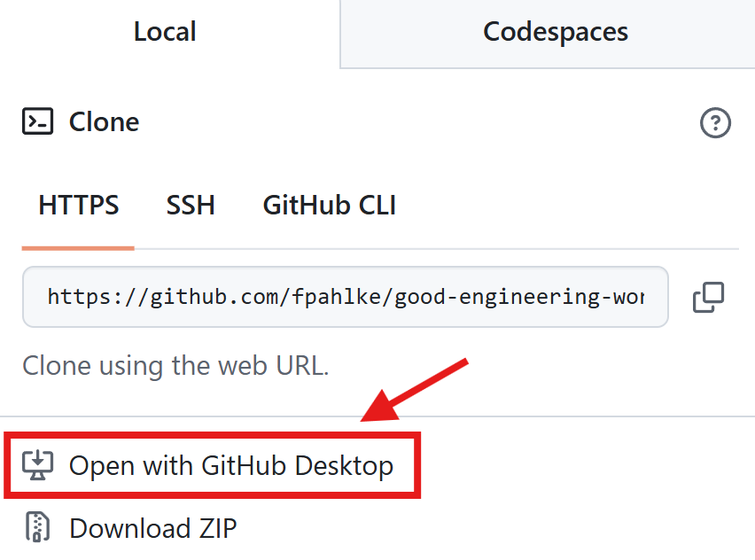755x560 pixels.
Task: Click the terminal icon beside Clone
Action: [x=37, y=121]
